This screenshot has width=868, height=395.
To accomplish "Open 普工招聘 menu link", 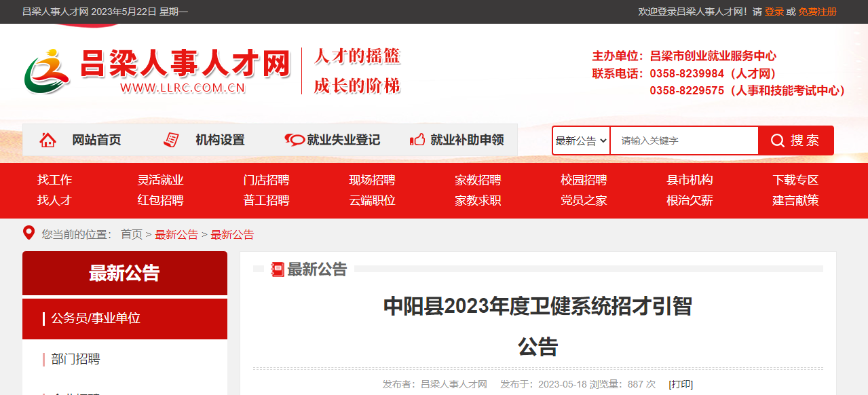I will [x=266, y=200].
